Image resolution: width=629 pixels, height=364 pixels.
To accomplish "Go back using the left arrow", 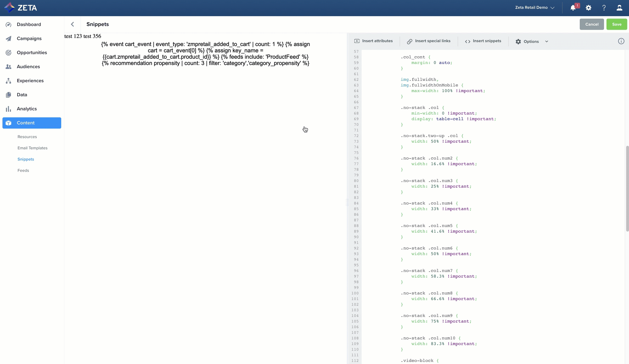I will tap(72, 24).
